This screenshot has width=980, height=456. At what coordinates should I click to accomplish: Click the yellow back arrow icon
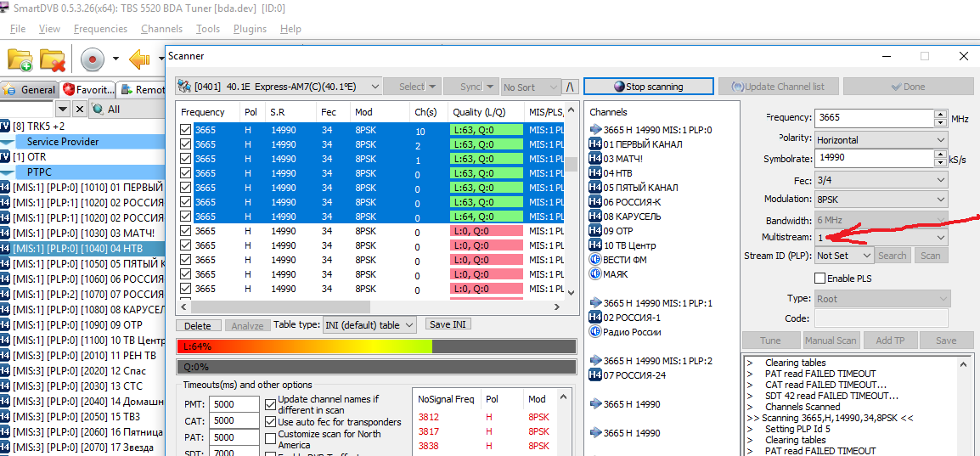(139, 59)
